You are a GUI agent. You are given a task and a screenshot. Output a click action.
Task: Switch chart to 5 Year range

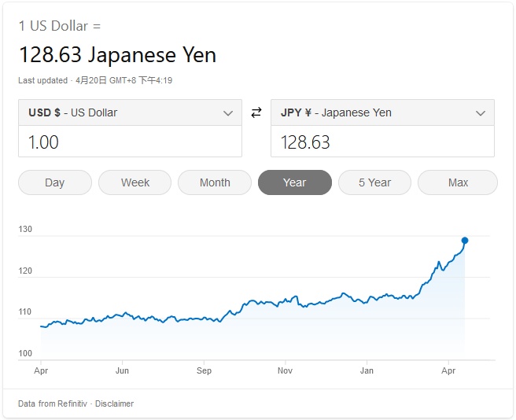[374, 182]
